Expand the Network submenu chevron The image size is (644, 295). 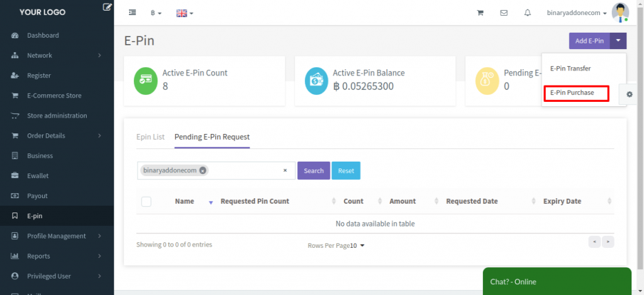pos(100,55)
